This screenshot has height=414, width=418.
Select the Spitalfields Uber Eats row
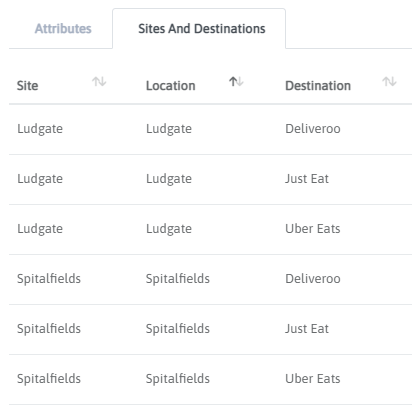point(210,379)
